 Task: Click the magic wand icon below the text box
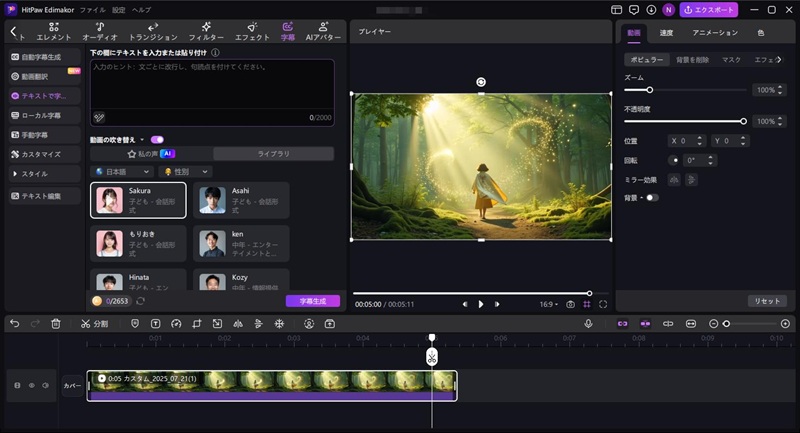click(99, 118)
